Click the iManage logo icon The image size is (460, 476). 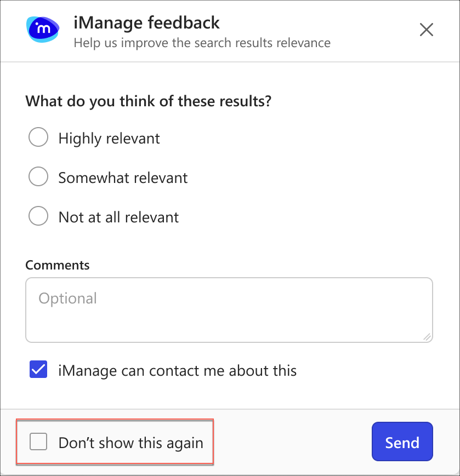click(x=42, y=29)
